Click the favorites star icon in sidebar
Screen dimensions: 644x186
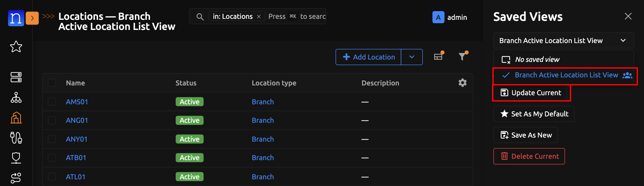click(16, 46)
